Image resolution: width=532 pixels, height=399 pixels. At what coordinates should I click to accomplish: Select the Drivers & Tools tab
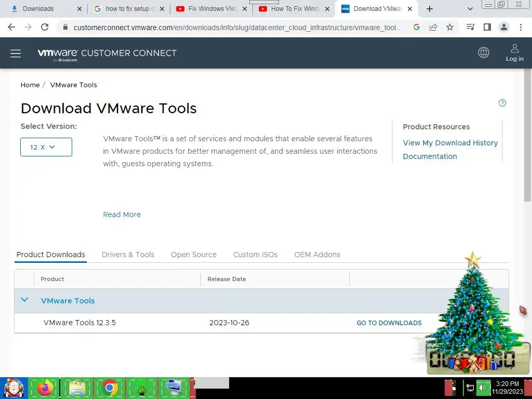point(128,255)
